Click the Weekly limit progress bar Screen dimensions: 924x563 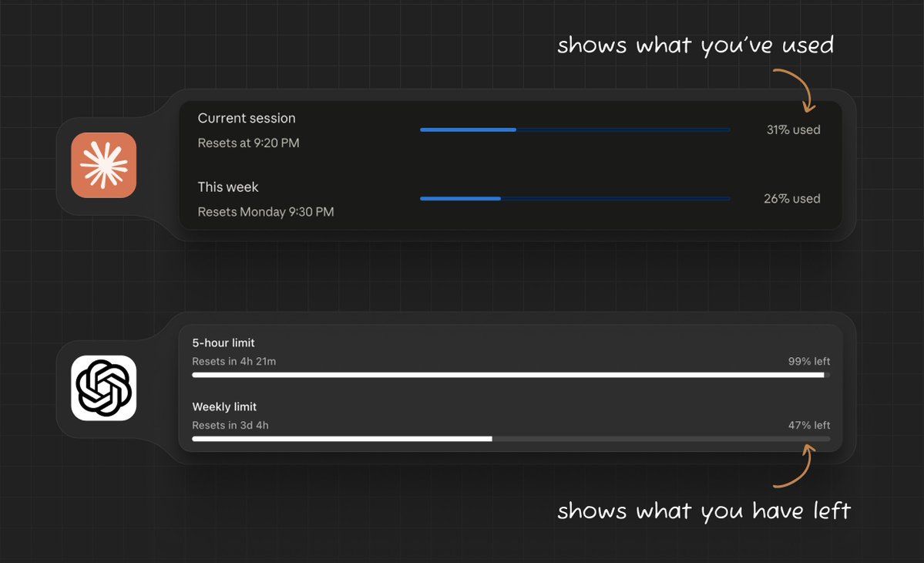(x=511, y=439)
